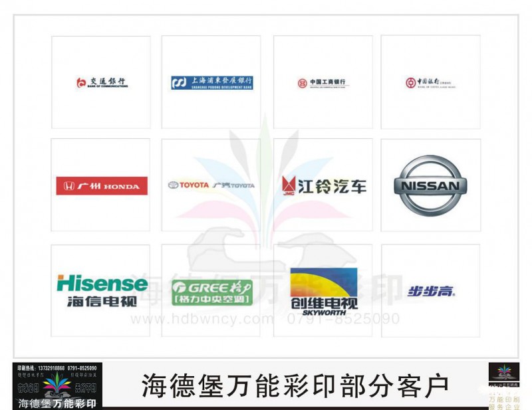Click the red Guangzhou Honda logo

[102, 186]
